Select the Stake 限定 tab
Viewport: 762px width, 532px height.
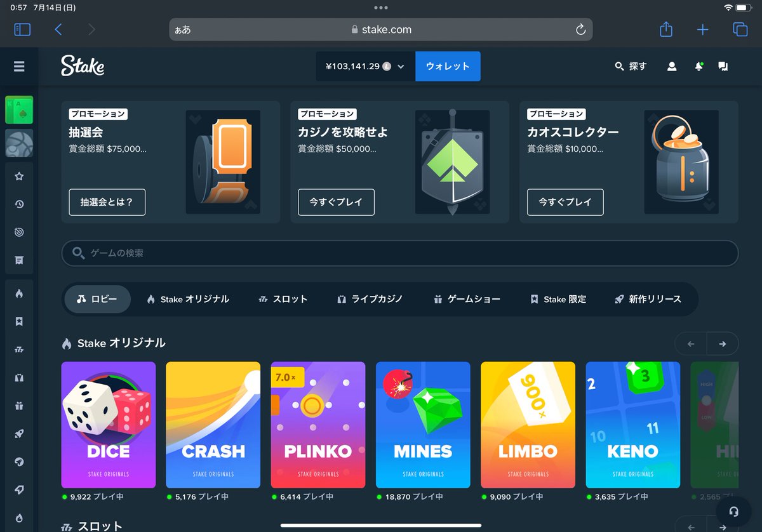tap(558, 299)
